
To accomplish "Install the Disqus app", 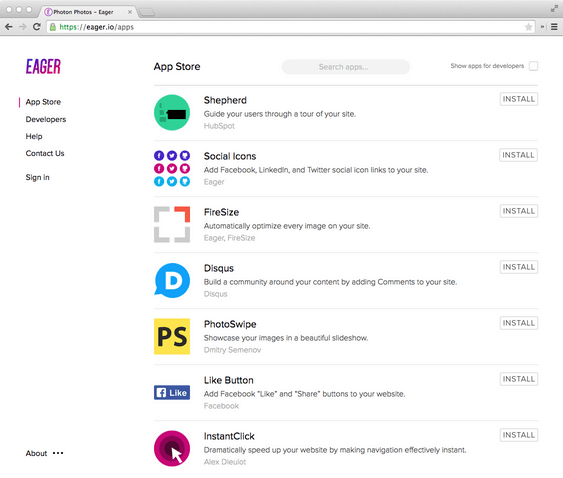I will [519, 267].
